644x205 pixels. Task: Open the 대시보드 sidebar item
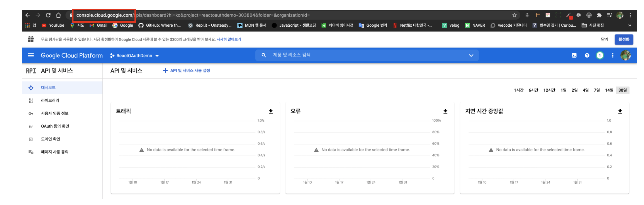pos(62,88)
